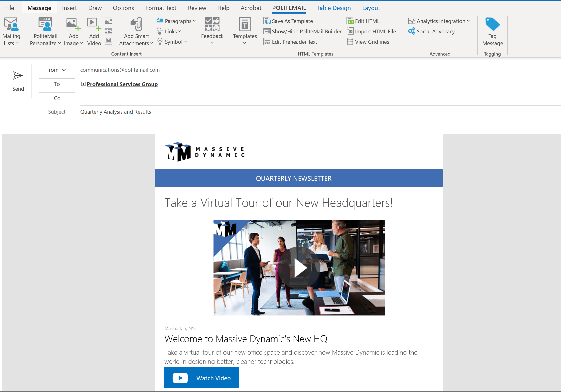This screenshot has height=392, width=561.
Task: Expand the Professional Services Group list
Action: click(83, 84)
